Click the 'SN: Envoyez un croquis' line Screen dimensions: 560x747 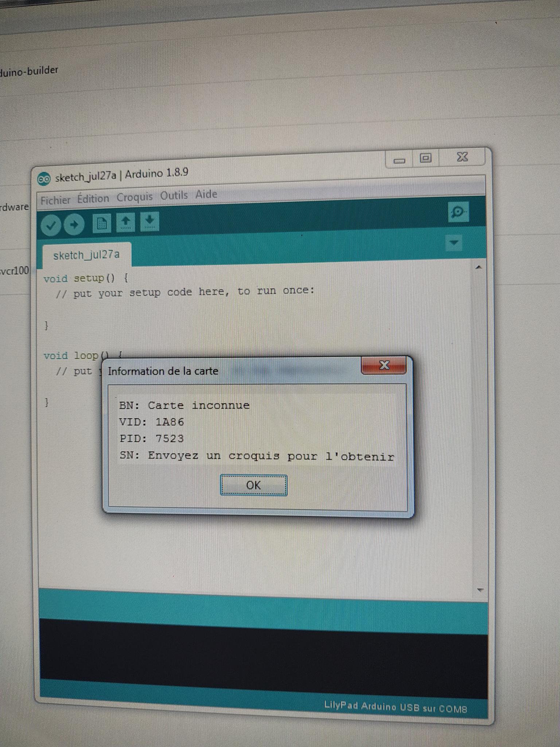(x=257, y=456)
